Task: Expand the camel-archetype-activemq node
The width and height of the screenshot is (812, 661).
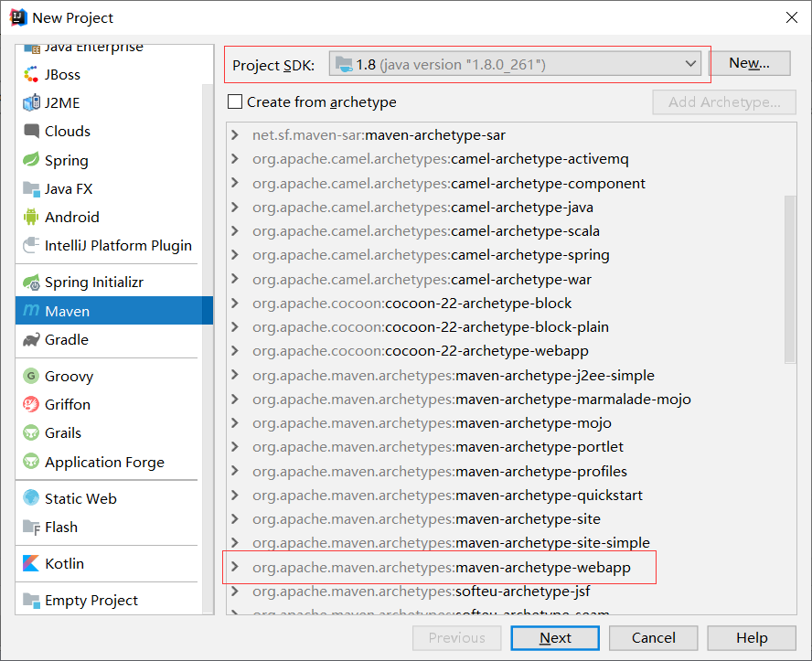Action: coord(235,159)
